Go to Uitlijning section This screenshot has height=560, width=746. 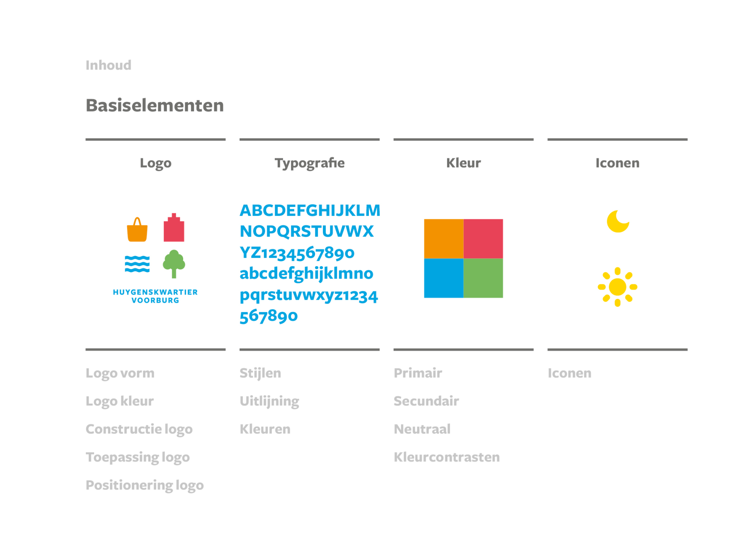[x=269, y=401]
